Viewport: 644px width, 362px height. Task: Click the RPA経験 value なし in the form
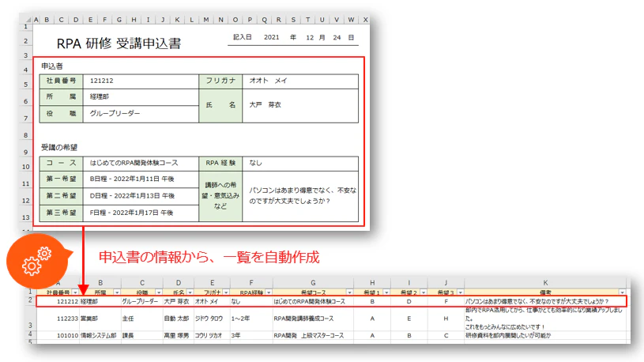[x=255, y=163]
